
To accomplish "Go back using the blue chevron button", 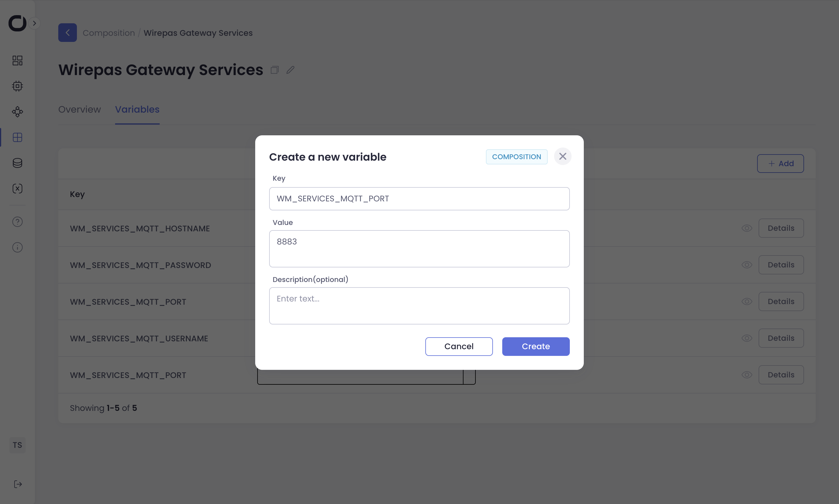I will coord(67,33).
